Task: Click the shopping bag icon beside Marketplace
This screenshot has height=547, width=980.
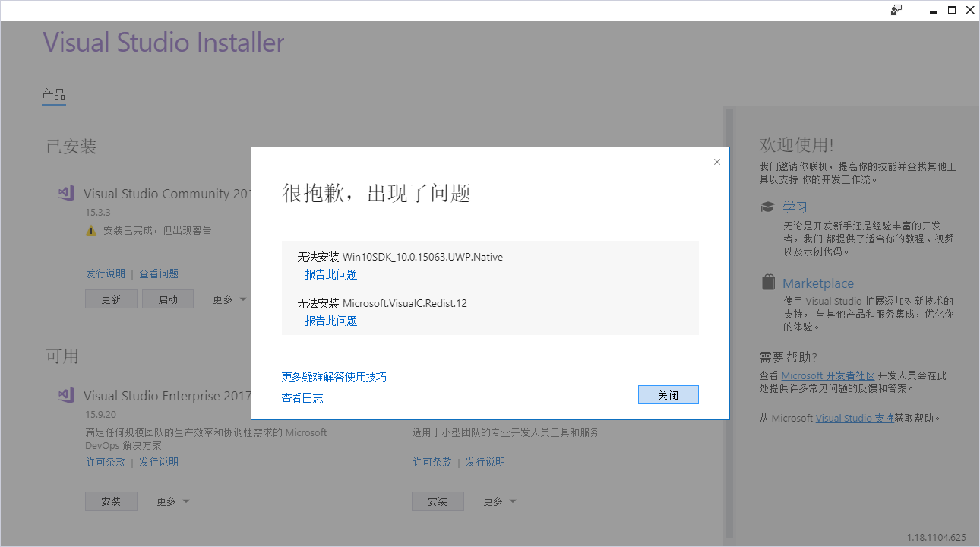Action: [x=767, y=282]
